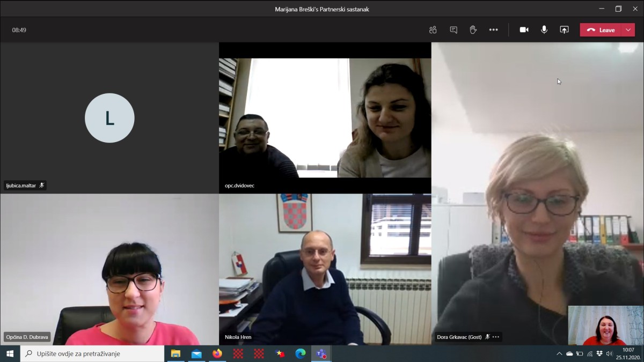Open the meeting chat
The width and height of the screenshot is (644, 362).
453,30
